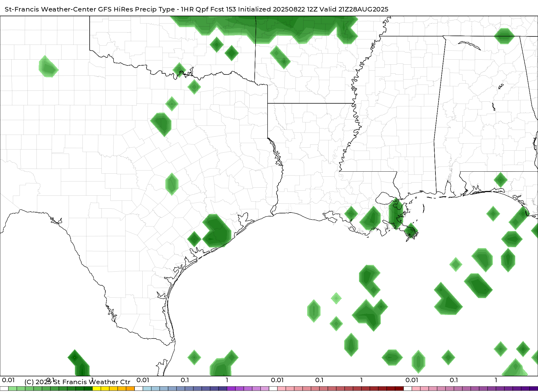Click the '0.1' label above the blue scale
This screenshot has height=392, width=538.
click(x=185, y=380)
